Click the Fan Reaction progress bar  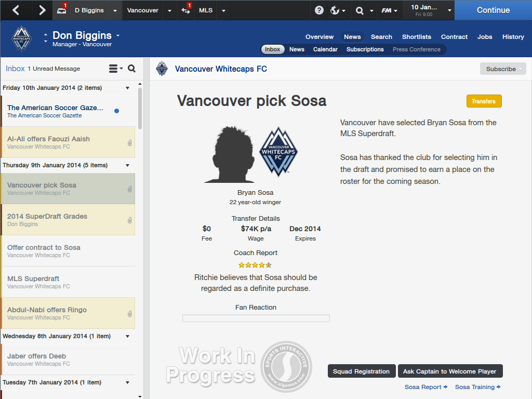pos(256,318)
